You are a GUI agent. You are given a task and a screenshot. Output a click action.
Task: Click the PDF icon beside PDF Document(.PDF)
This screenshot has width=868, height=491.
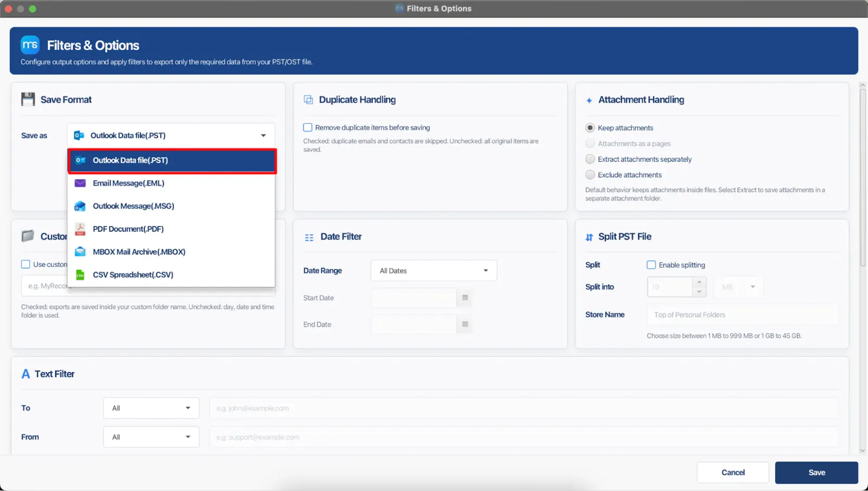tap(80, 229)
